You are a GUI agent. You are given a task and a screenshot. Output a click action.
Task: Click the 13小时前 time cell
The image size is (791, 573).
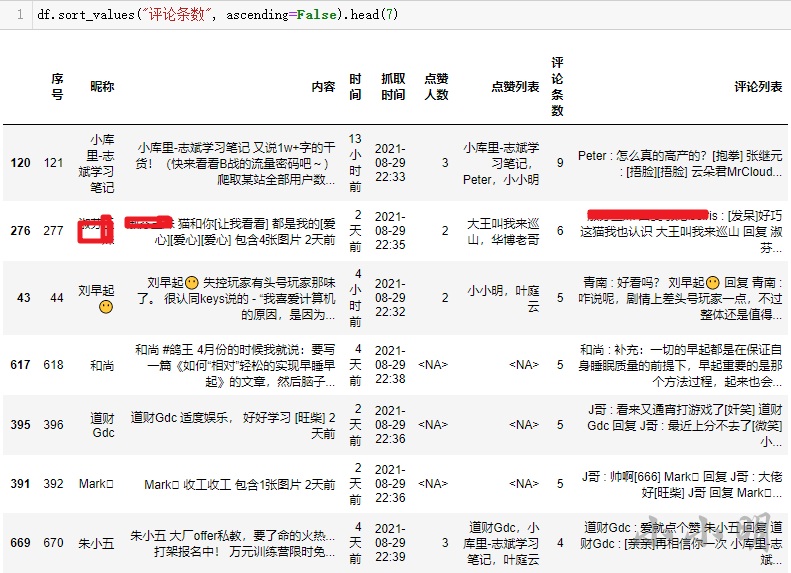pyautogui.click(x=355, y=163)
